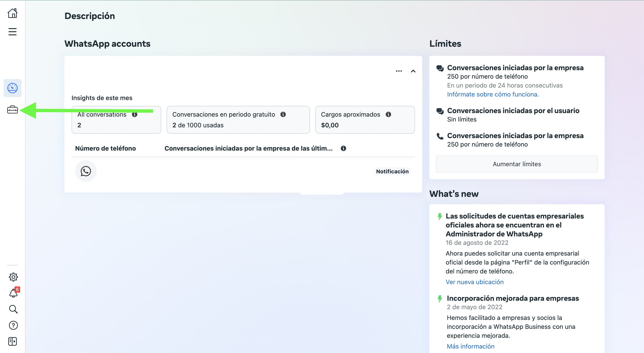
Task: Collapse the WhatsApp account card chevron
Action: pos(413,71)
